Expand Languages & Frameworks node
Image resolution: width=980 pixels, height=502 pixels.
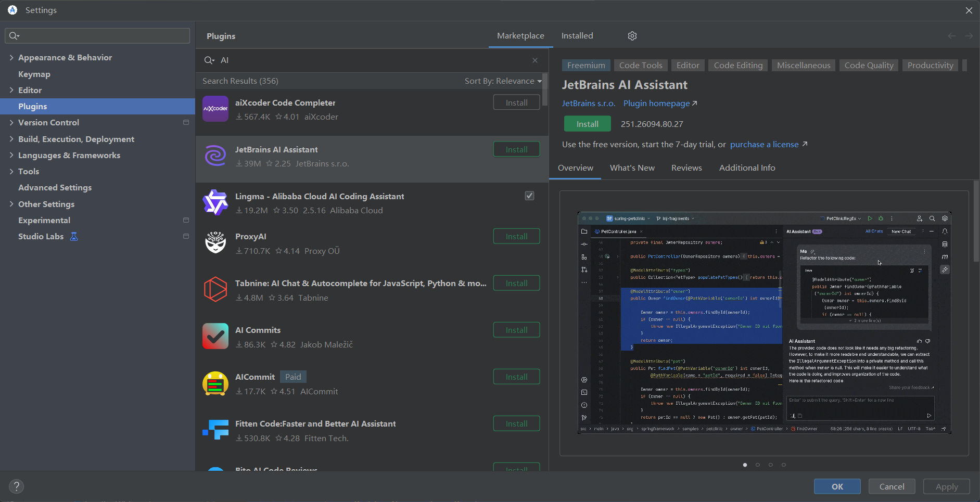[11, 155]
